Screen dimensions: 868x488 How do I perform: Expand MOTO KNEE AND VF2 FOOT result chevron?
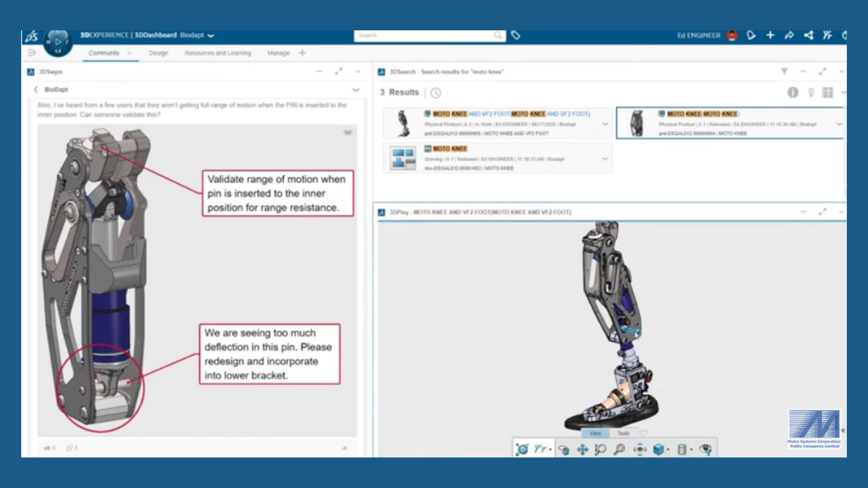[605, 124]
